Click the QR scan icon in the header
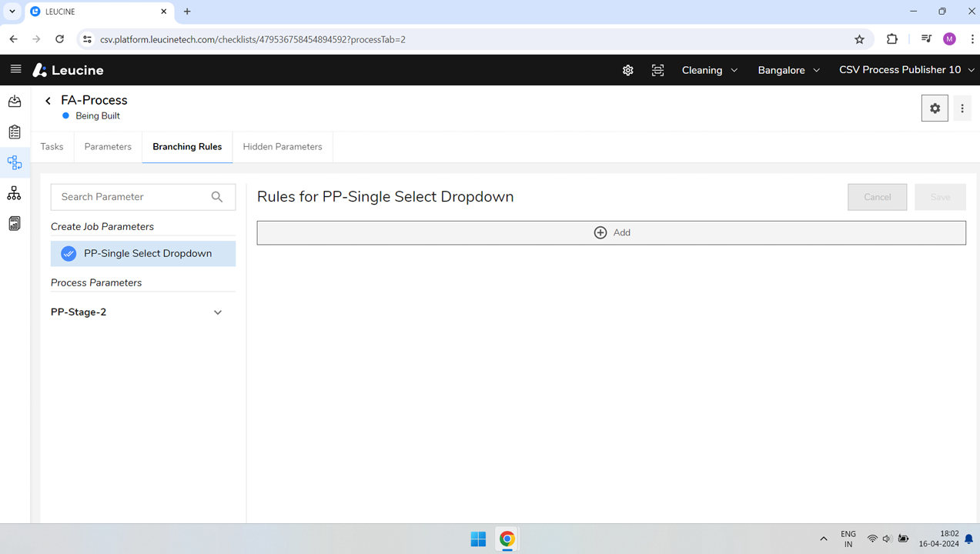 pyautogui.click(x=657, y=70)
